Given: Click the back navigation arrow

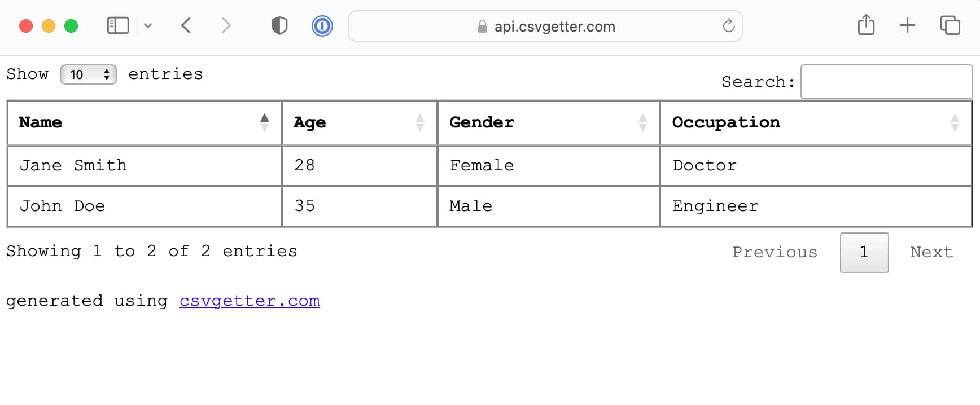Looking at the screenshot, I should click(x=186, y=25).
